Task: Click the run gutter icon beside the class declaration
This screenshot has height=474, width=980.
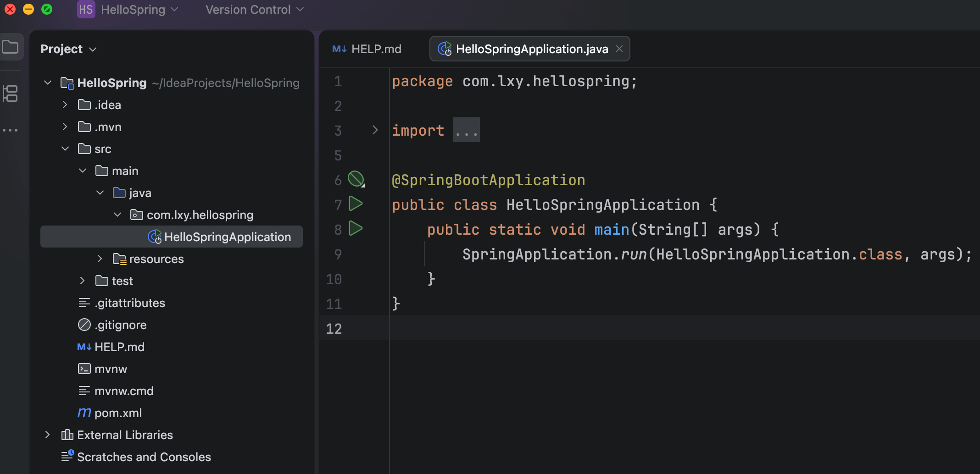Action: 356,204
